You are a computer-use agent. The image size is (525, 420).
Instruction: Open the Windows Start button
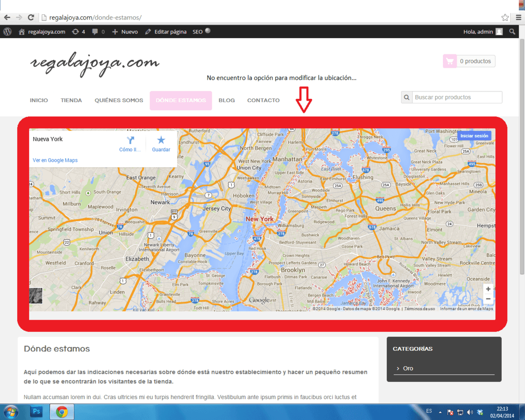[x=10, y=411]
